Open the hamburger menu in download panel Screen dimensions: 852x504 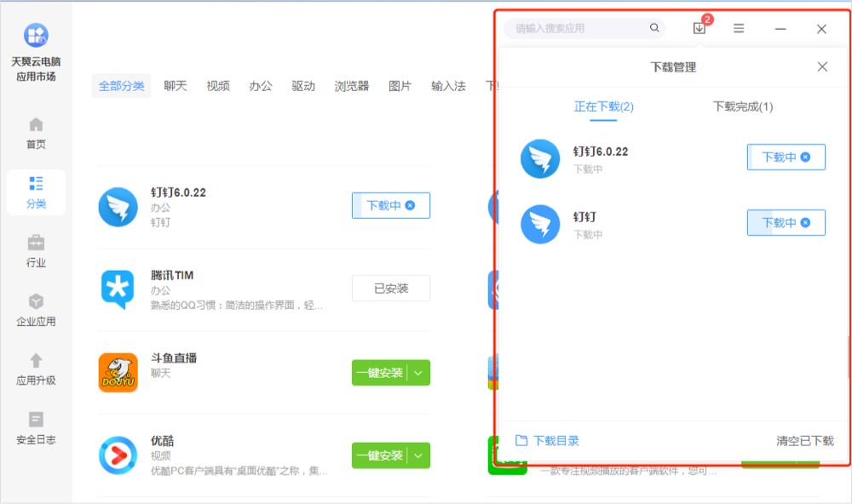click(x=738, y=28)
